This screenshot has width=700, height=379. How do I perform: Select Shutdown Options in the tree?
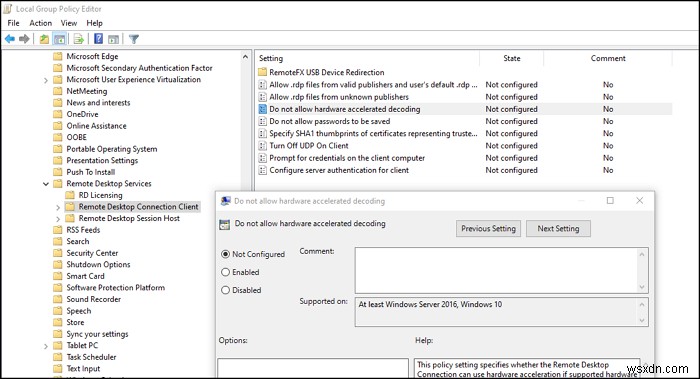pos(98,265)
